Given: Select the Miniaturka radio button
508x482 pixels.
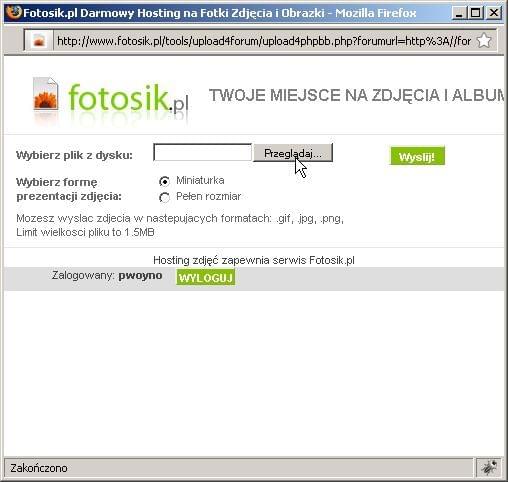Looking at the screenshot, I should click(164, 181).
